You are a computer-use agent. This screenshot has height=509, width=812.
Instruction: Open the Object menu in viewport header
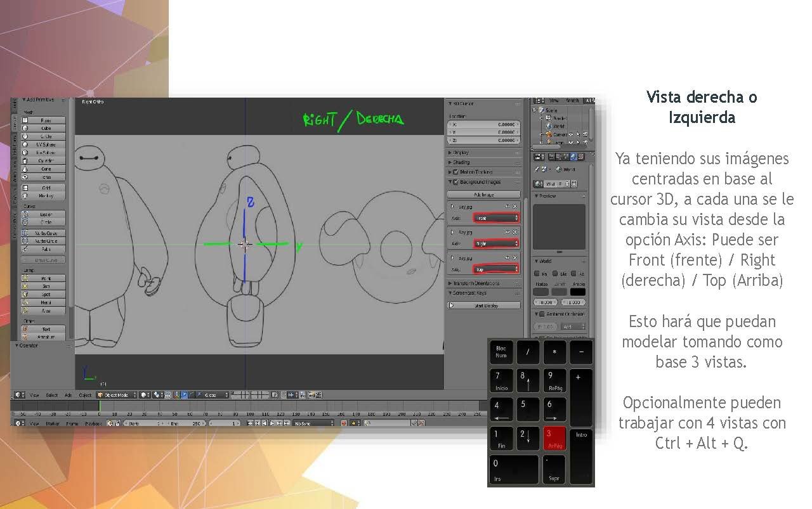click(x=85, y=395)
